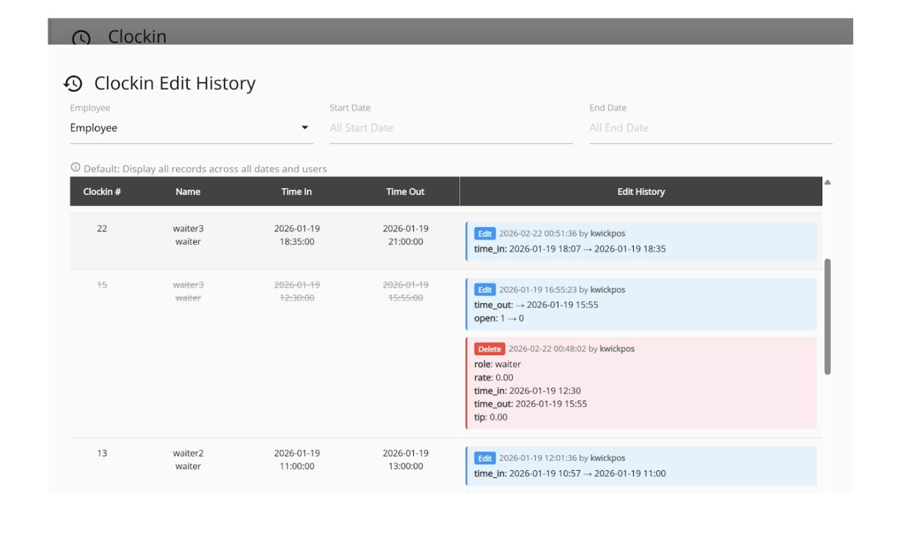Click the End Date label

click(608, 108)
